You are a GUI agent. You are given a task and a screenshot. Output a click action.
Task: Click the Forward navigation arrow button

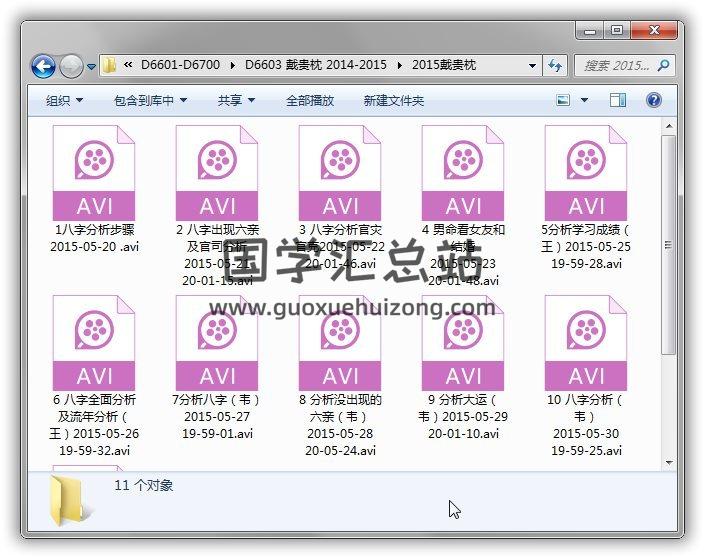[x=71, y=67]
